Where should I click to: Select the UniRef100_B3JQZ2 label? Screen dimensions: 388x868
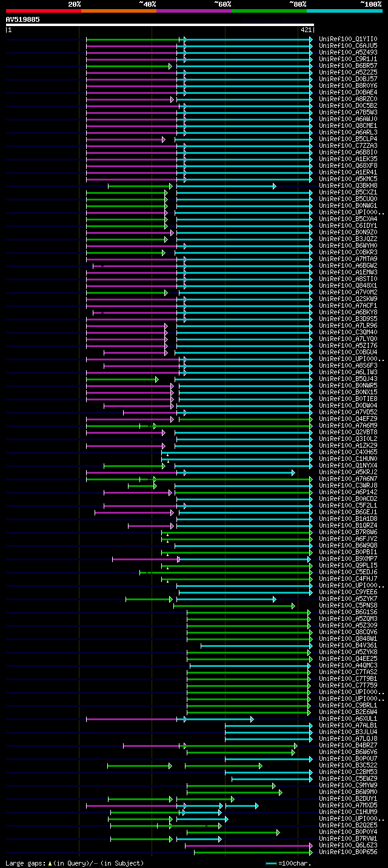point(348,239)
